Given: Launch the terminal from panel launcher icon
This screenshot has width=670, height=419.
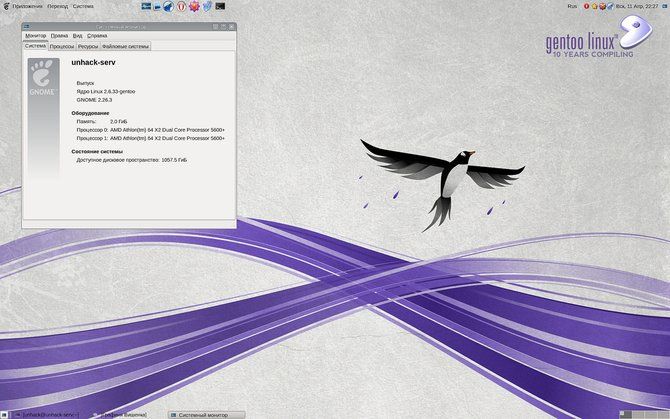Looking at the screenshot, I should (219, 6).
